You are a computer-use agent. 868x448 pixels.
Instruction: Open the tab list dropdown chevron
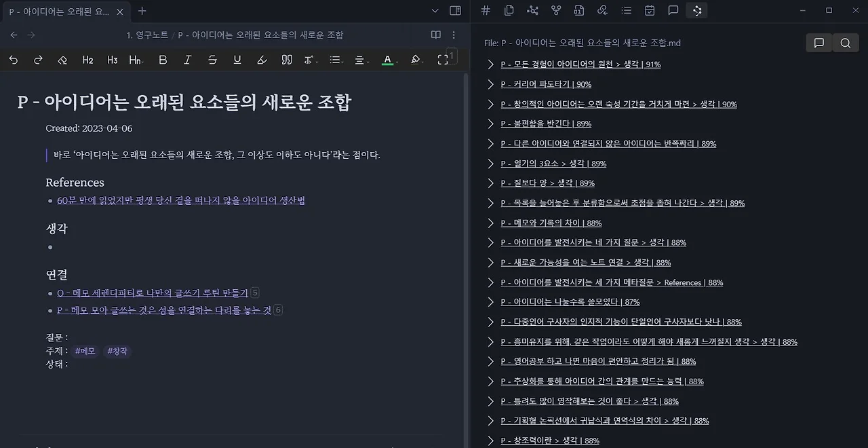[x=435, y=11]
